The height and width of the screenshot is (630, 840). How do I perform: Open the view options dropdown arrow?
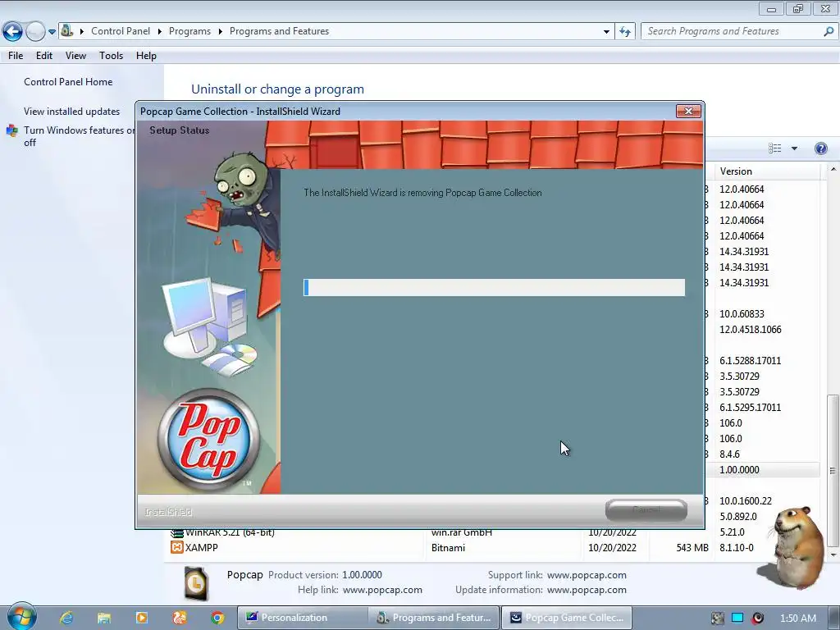pyautogui.click(x=794, y=148)
